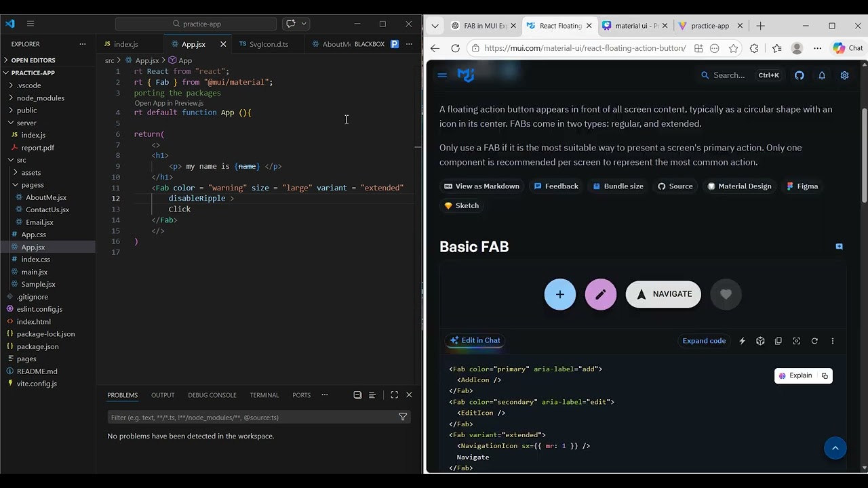Open report.pdf in the explorer

[37, 148]
